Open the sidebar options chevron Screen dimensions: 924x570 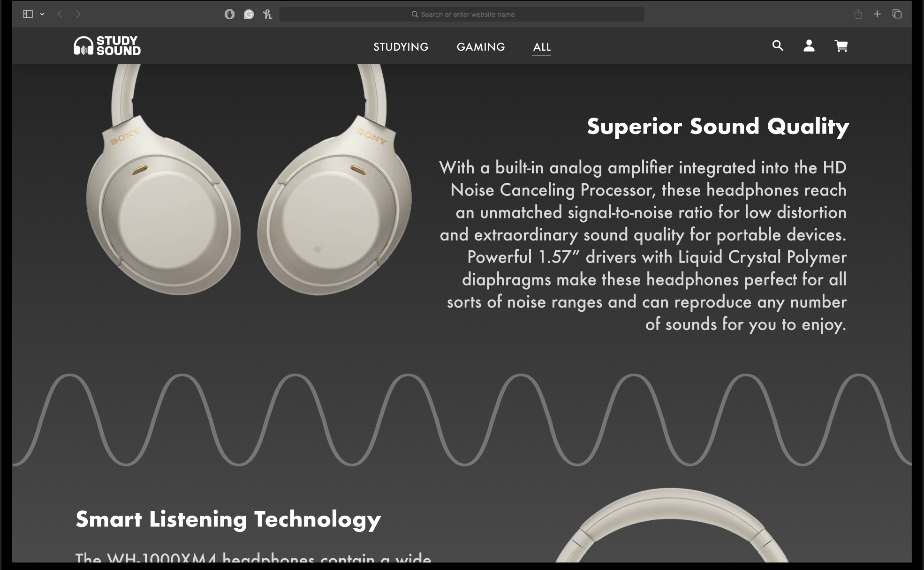pyautogui.click(x=42, y=15)
